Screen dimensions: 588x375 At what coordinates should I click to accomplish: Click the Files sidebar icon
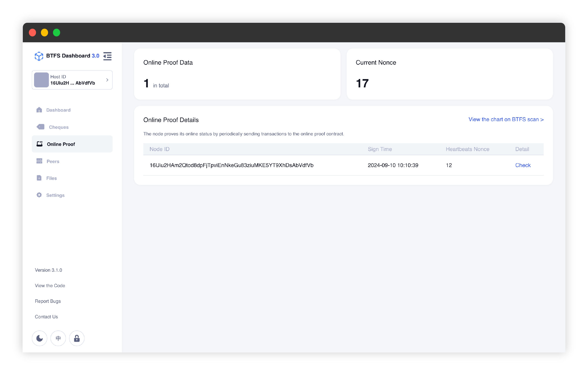point(39,178)
